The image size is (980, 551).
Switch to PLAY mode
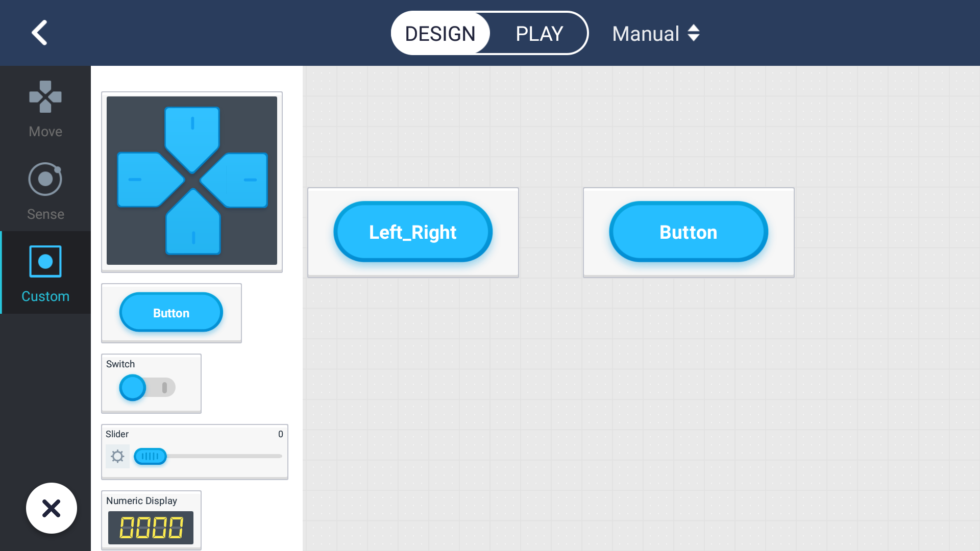pos(539,34)
